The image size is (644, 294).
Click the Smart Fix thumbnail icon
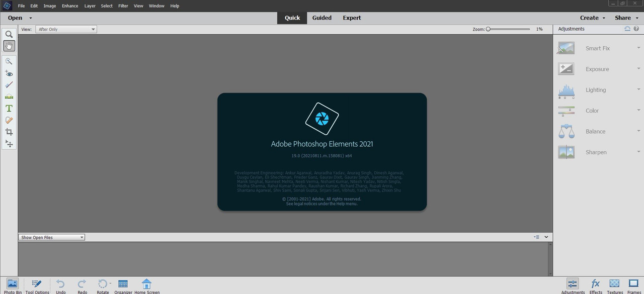566,48
